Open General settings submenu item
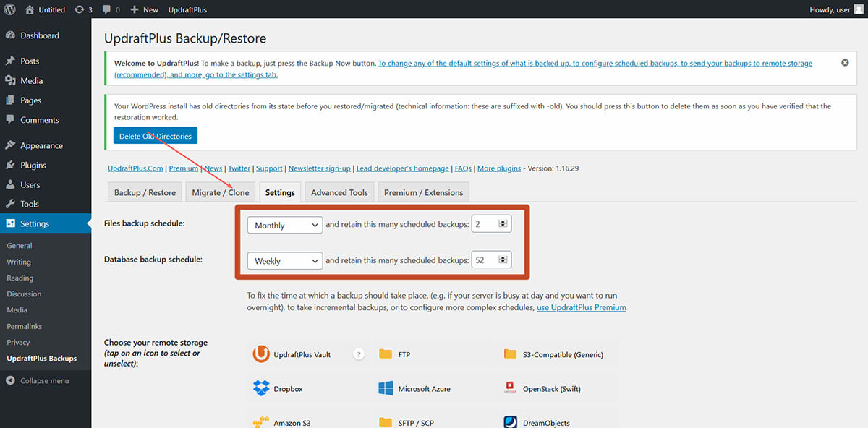The height and width of the screenshot is (428, 868). click(x=20, y=245)
